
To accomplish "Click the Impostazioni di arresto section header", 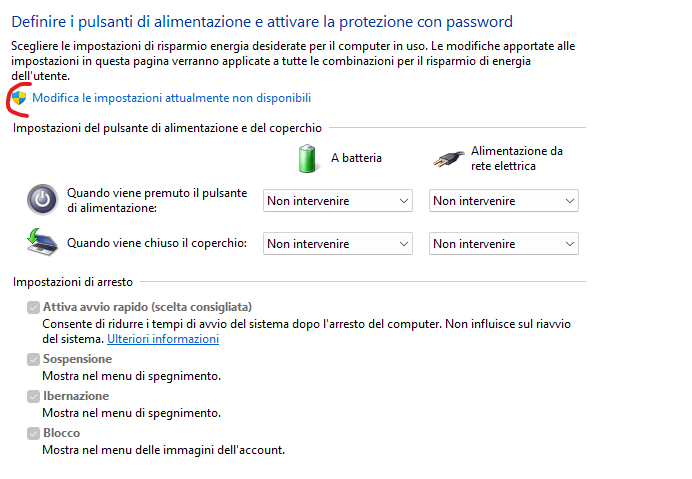I will [73, 282].
